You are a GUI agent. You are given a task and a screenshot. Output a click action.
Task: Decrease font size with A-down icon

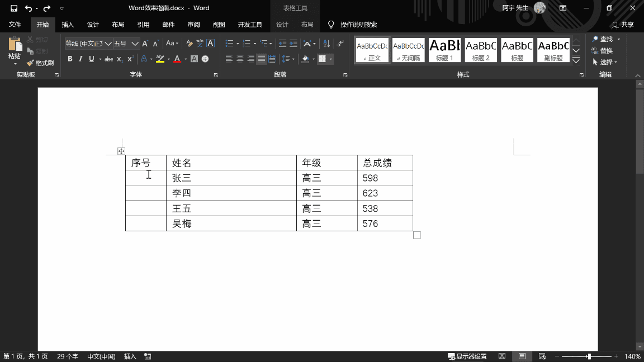[x=155, y=44]
